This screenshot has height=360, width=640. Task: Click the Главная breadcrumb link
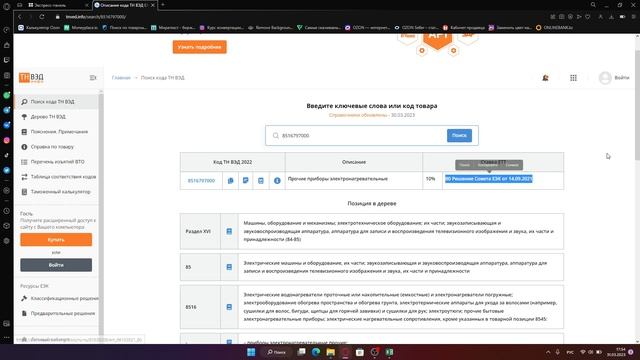pyautogui.click(x=121, y=78)
